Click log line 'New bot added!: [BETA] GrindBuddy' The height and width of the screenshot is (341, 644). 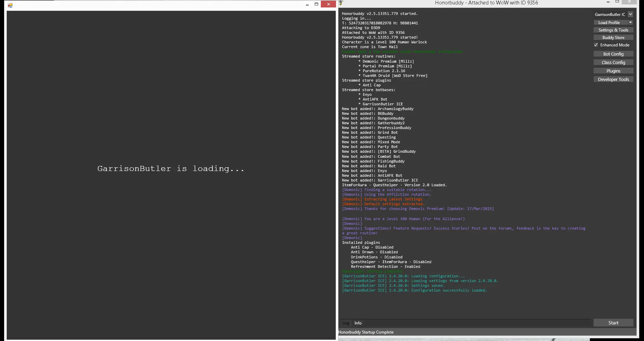click(379, 152)
